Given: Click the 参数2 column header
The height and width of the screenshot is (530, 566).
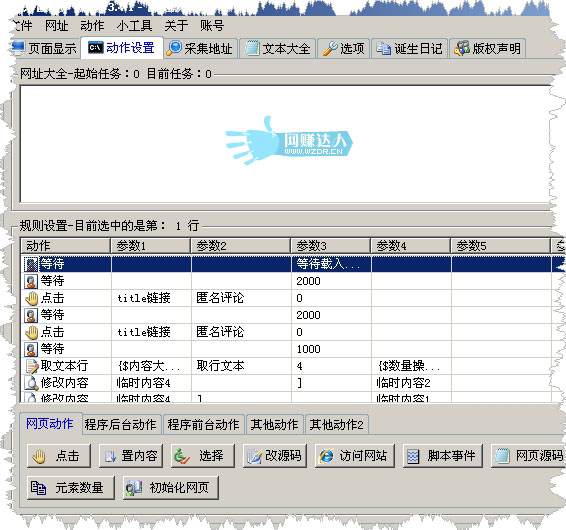Looking at the screenshot, I should pyautogui.click(x=241, y=246).
